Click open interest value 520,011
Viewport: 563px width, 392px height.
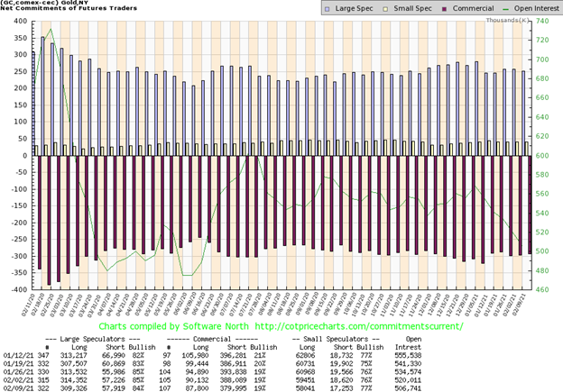[x=408, y=380]
